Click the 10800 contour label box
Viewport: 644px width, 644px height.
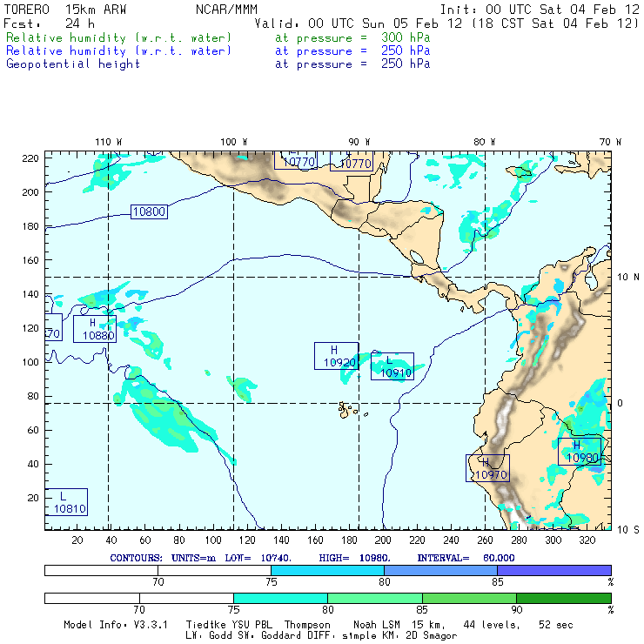[149, 211]
